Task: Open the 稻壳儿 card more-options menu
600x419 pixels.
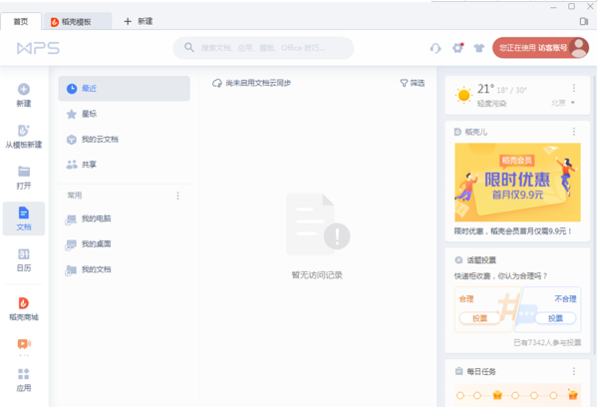Action: (574, 132)
